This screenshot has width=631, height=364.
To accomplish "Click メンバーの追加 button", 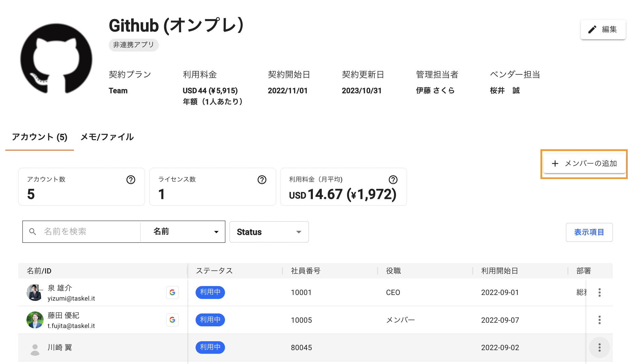I will pyautogui.click(x=584, y=164).
